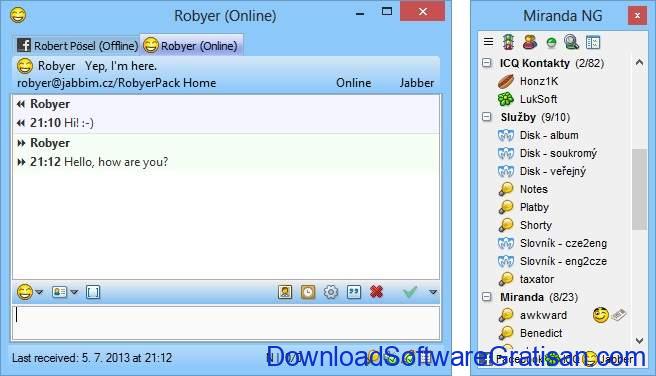Click the square brackets icon in chat toolbar
The image size is (656, 376).
tap(93, 292)
